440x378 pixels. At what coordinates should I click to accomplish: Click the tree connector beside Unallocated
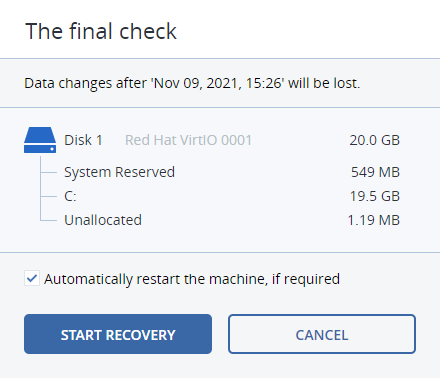click(49, 220)
